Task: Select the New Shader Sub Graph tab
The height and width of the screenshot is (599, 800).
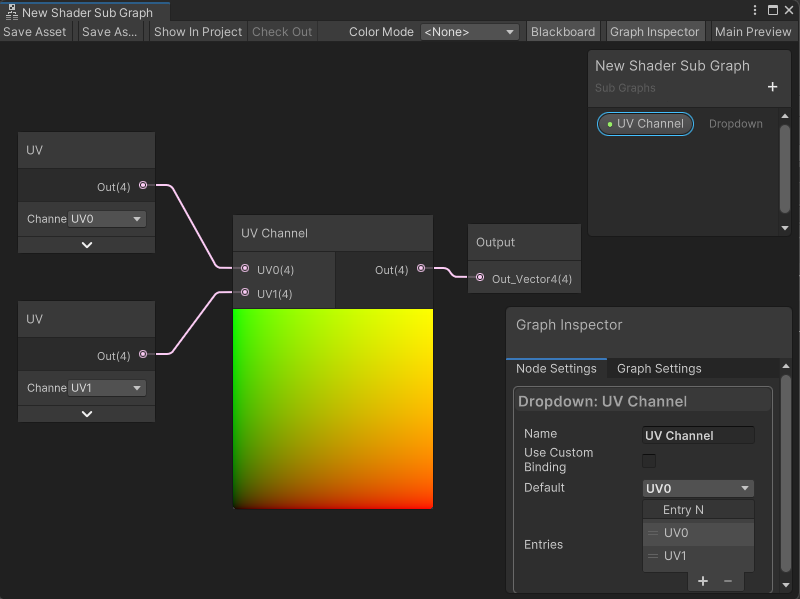Action: pyautogui.click(x=85, y=14)
